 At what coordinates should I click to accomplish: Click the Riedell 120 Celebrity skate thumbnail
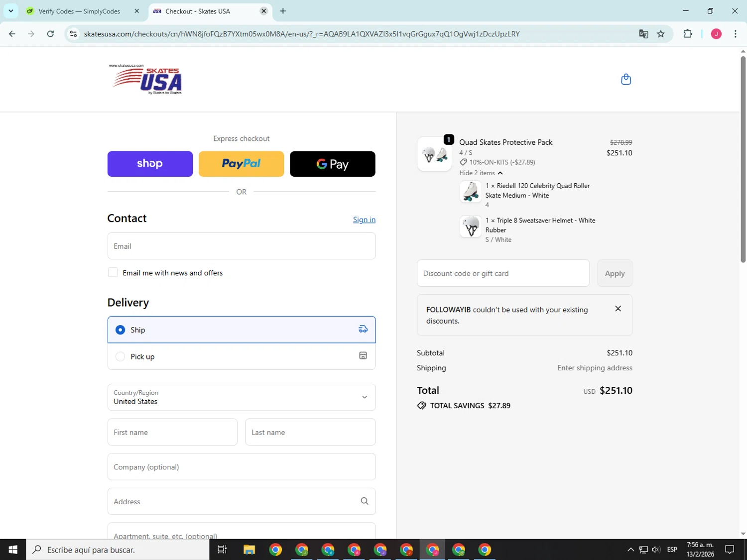[470, 192]
